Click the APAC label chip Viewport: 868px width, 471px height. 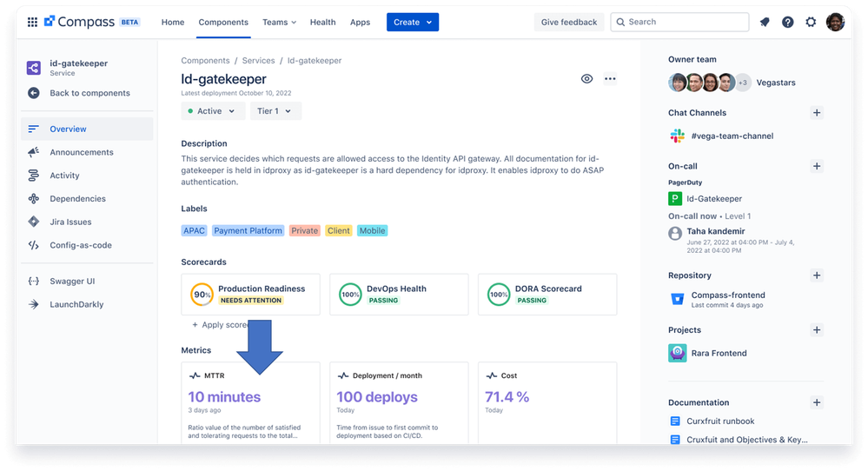click(195, 231)
